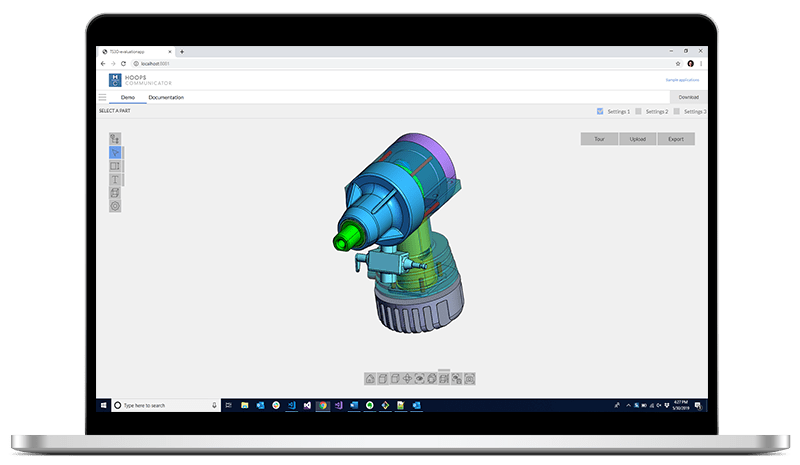Open Chrome's three-dot menu

coord(701,64)
